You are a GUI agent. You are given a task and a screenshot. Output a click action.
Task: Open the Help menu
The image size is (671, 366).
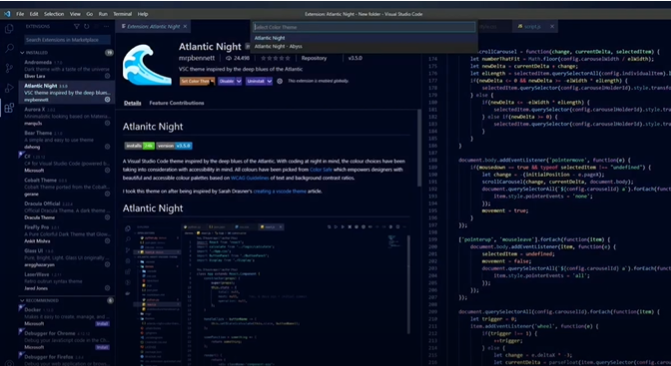(143, 14)
